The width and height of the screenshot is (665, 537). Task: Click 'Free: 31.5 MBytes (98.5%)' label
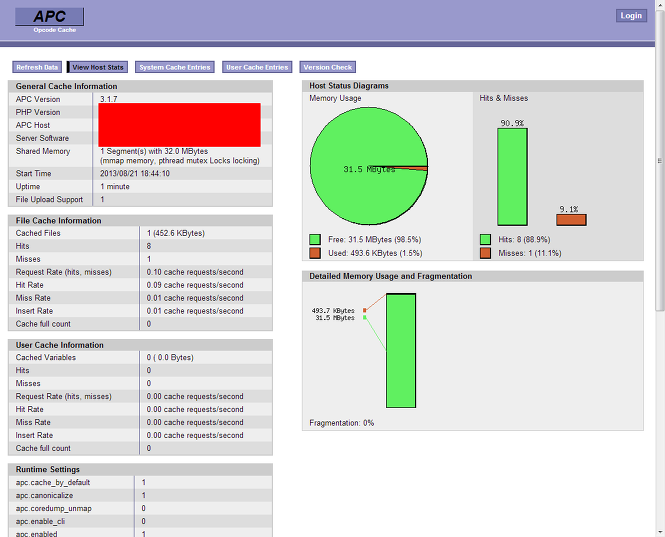(x=374, y=240)
